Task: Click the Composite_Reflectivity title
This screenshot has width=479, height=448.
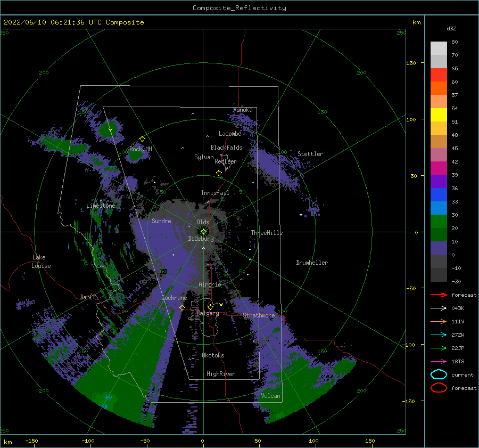Action: pyautogui.click(x=240, y=8)
